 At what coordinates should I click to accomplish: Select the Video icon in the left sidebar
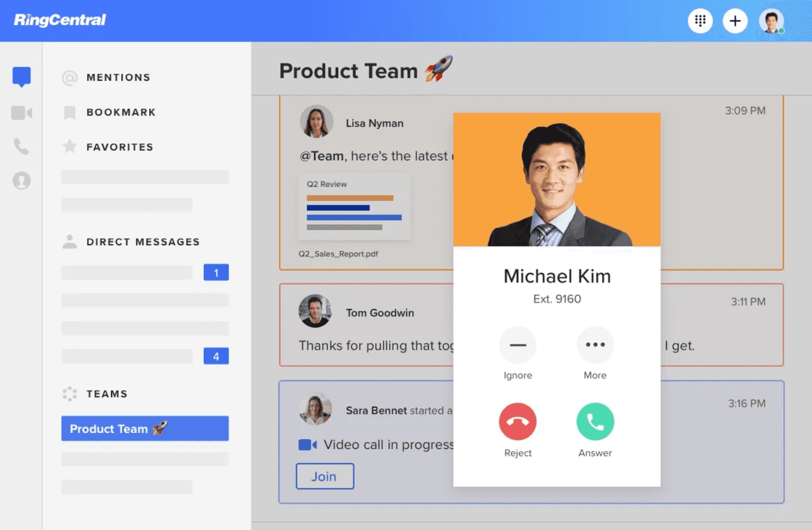[x=21, y=113]
